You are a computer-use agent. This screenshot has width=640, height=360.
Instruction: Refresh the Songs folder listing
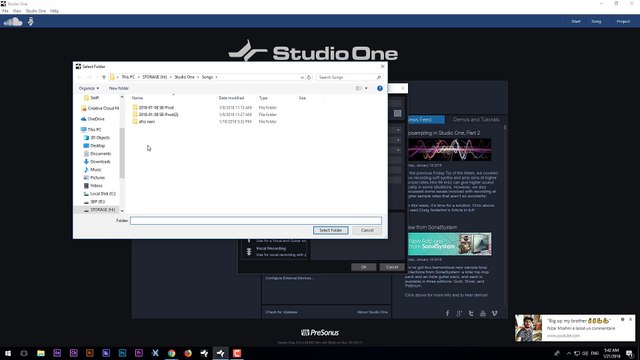tap(309, 77)
